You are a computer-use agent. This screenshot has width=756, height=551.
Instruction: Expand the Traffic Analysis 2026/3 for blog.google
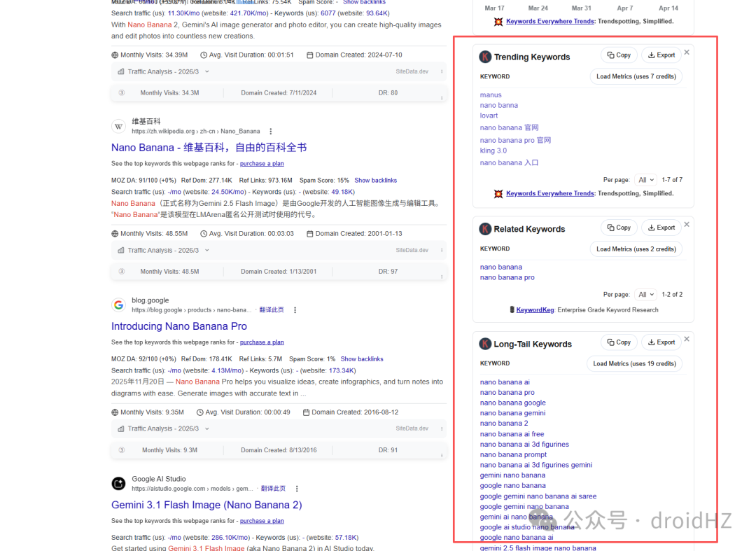164,428
